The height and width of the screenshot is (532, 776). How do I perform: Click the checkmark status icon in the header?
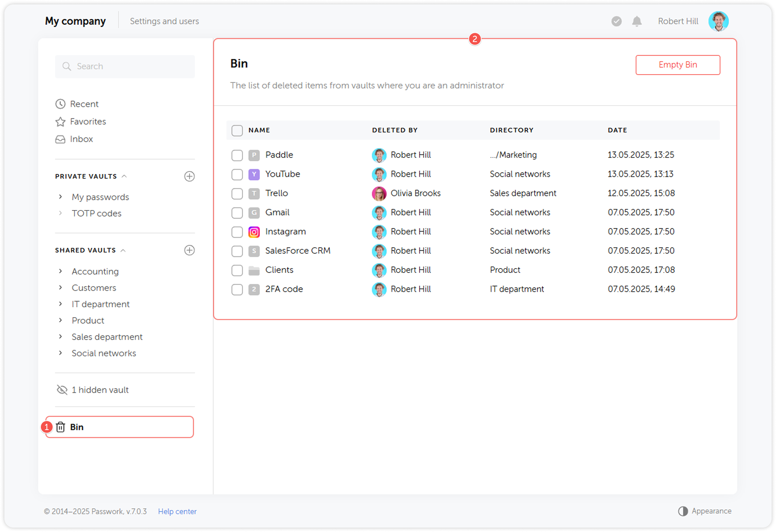[x=616, y=21]
